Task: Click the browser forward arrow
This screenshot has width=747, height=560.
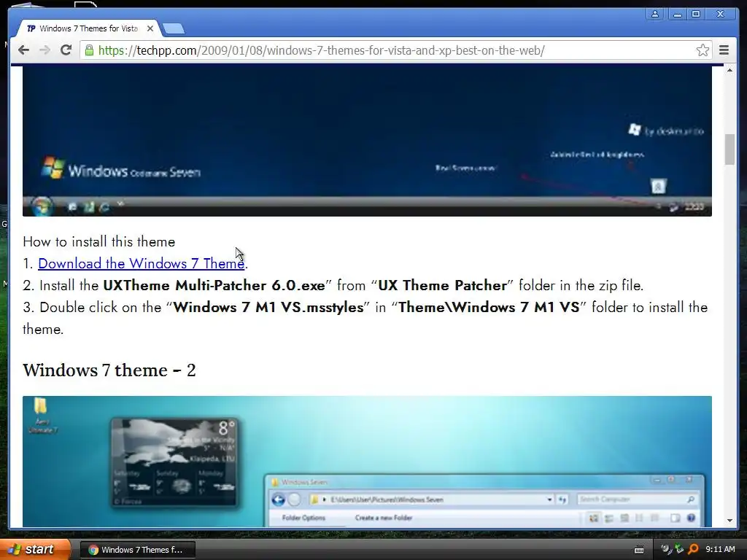Action: click(x=44, y=50)
